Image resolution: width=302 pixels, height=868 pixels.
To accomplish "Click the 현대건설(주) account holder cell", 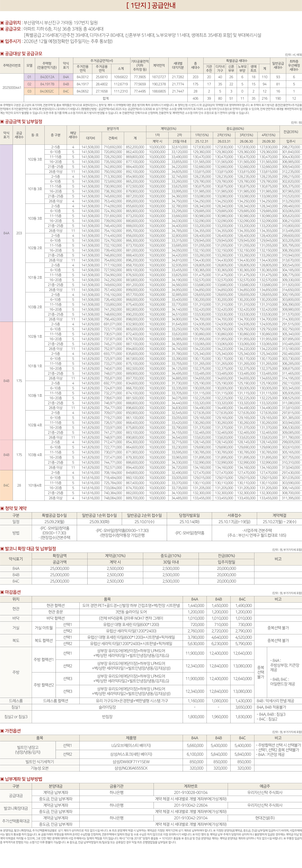I will tap(265, 818).
